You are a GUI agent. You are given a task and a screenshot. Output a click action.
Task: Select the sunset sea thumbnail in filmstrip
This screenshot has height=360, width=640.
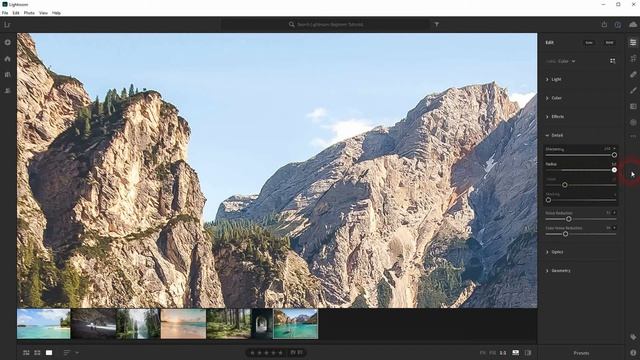click(183, 324)
